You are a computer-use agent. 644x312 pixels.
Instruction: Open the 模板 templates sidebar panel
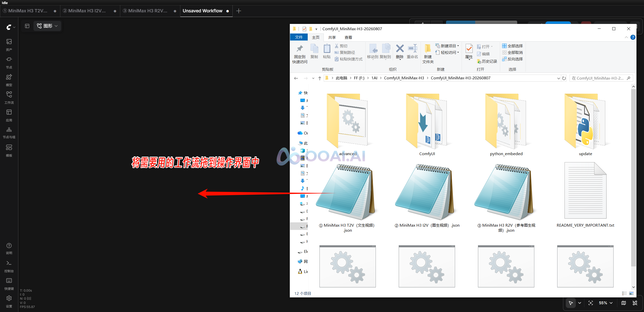tap(9, 151)
